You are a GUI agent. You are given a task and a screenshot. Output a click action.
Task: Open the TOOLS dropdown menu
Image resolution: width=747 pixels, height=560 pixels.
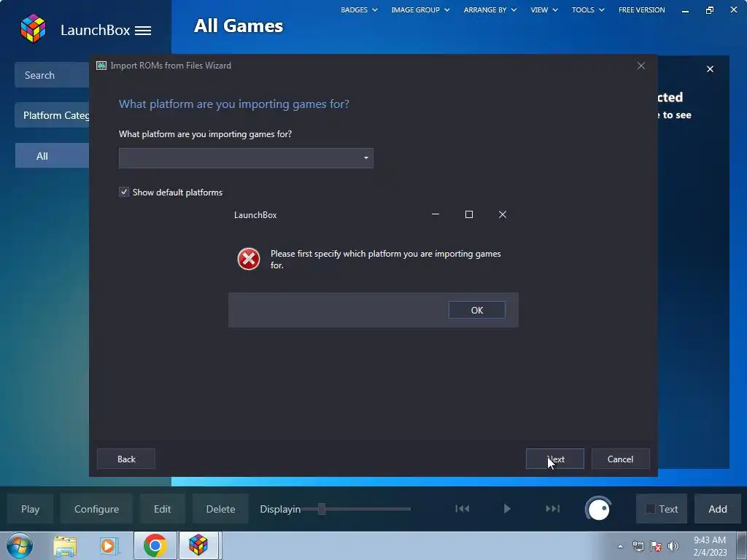(588, 10)
